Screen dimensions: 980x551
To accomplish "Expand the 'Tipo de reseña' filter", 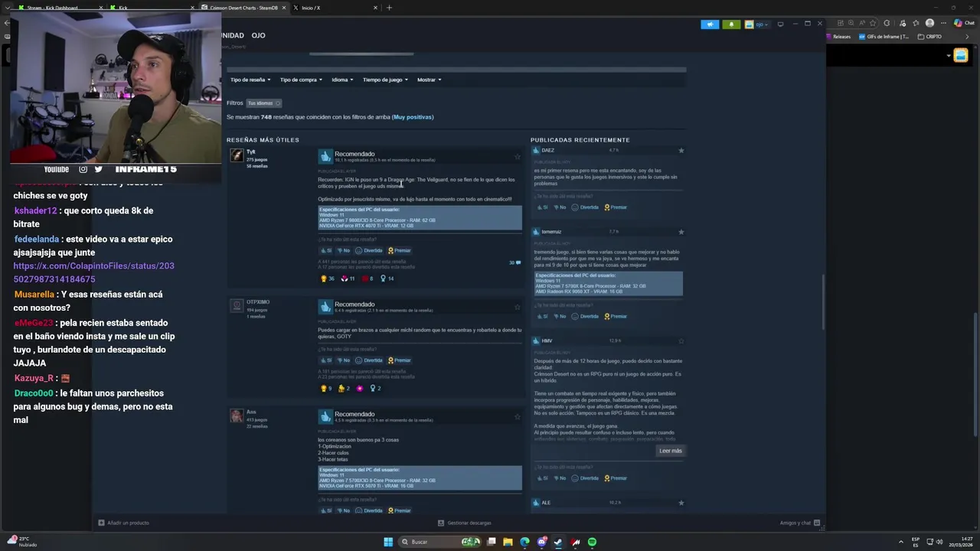I will click(250, 80).
